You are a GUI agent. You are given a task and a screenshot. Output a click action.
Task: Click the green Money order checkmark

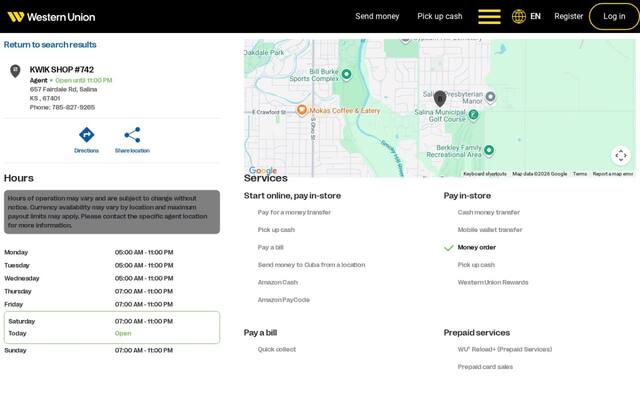(x=449, y=248)
